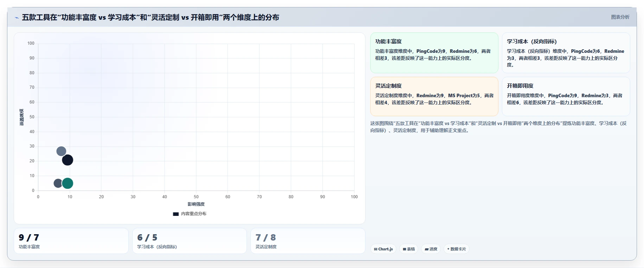Viewport: 644px width, 268px height.
Task: Click the x-axis title 影响强度
Action: (196, 204)
